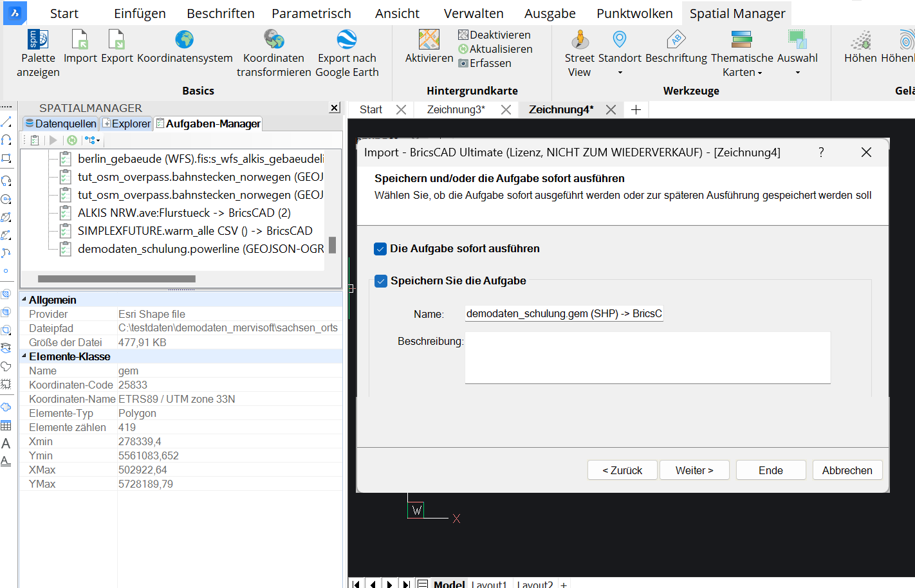Launch the Street View tool
This screenshot has height=588, width=915.
point(578,48)
